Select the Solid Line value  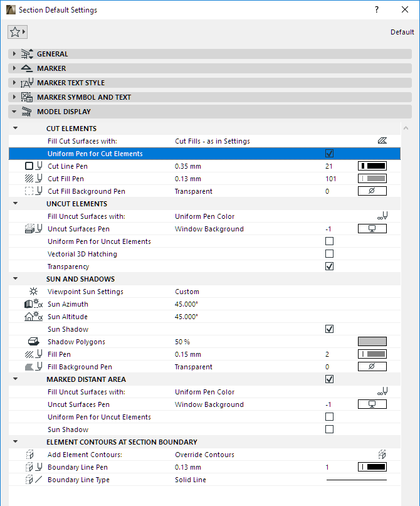tap(191, 480)
